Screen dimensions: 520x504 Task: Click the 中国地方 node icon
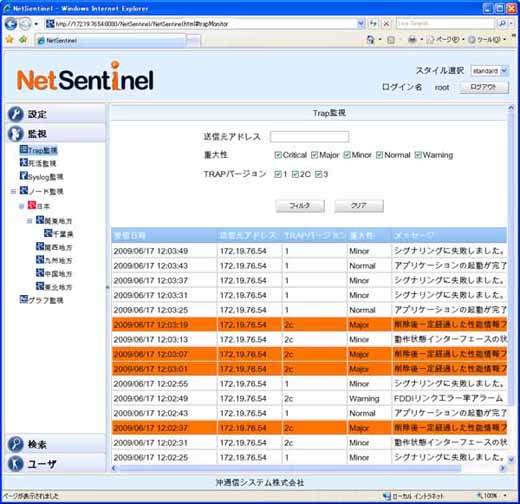click(x=40, y=273)
